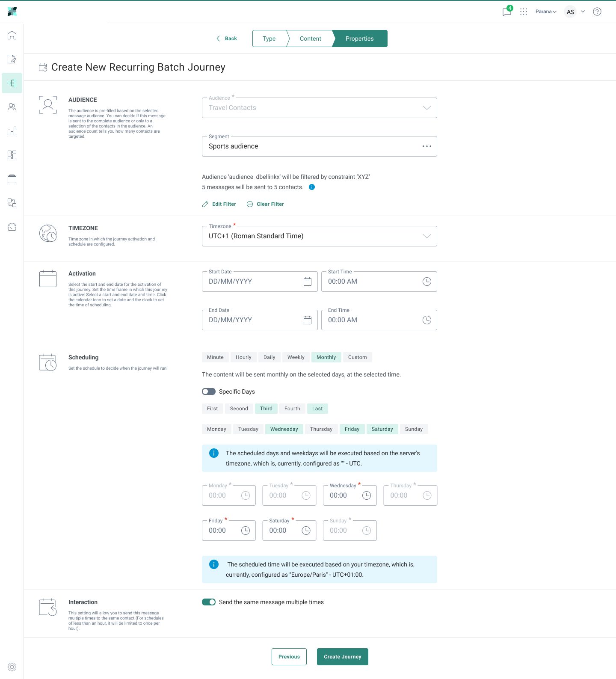Viewport: 616px width, 679px height.
Task: Open the gauge monitoring sidebar icon
Action: point(12,227)
